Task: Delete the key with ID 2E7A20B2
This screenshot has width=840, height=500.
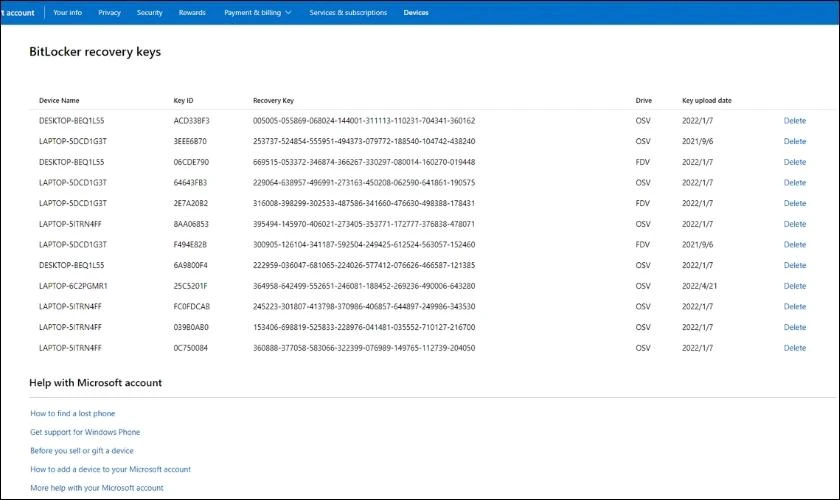Action: [x=795, y=203]
